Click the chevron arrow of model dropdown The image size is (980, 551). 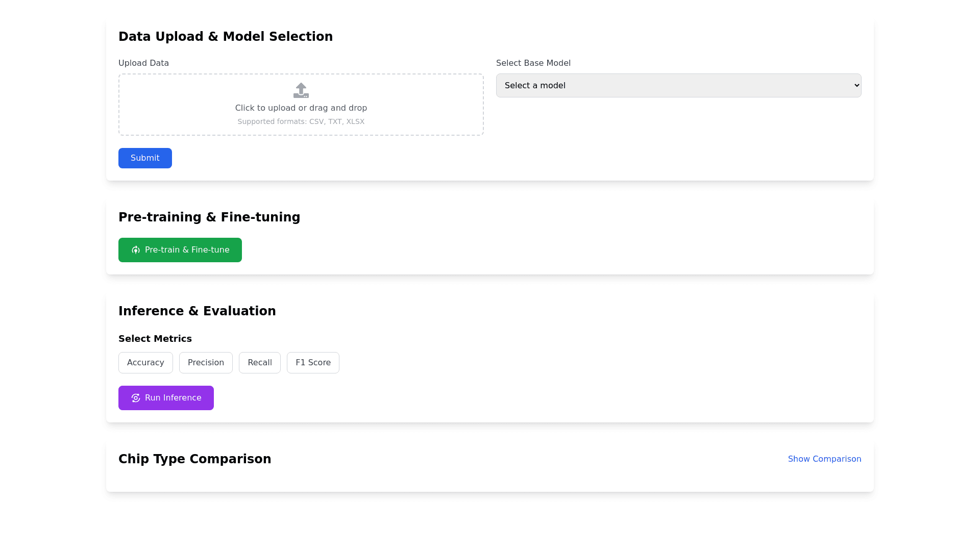pyautogui.click(x=856, y=85)
